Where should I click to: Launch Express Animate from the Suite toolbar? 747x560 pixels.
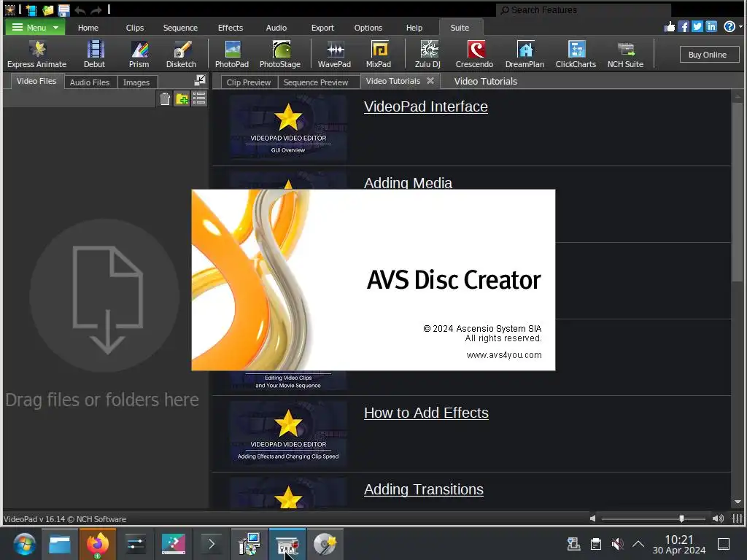[36, 54]
